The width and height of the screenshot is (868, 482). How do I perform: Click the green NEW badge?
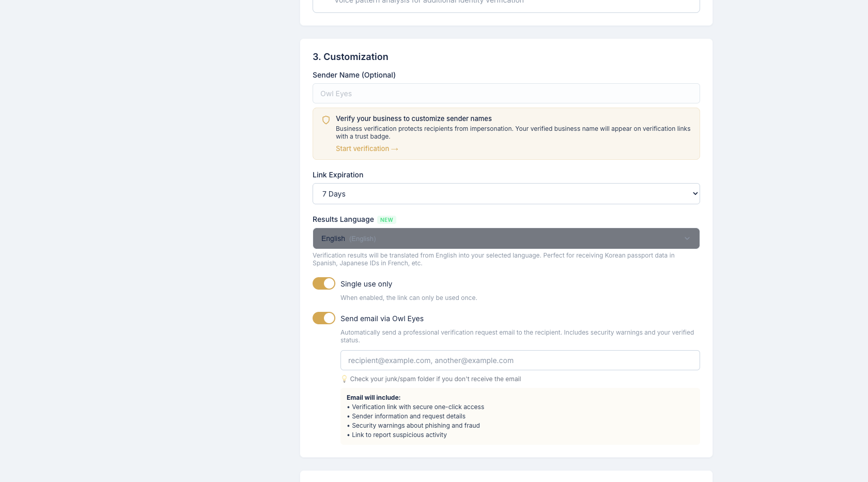pyautogui.click(x=386, y=220)
